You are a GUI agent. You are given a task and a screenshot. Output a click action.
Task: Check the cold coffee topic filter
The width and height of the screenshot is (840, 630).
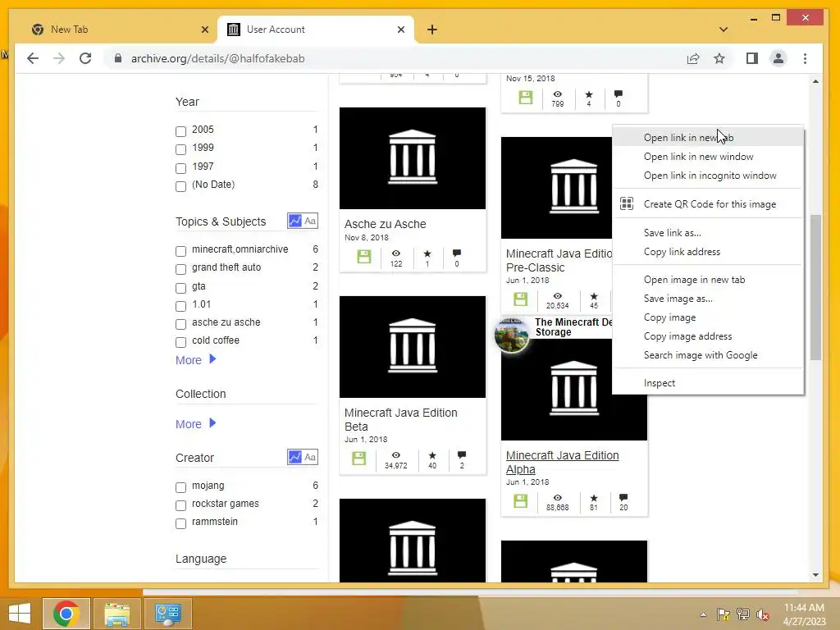181,342
